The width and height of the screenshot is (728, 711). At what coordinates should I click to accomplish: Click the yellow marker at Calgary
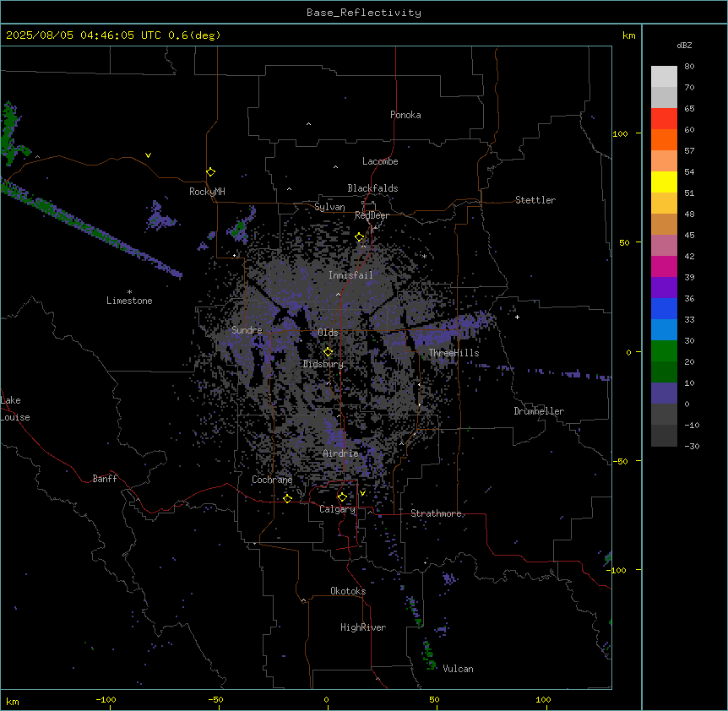click(342, 497)
